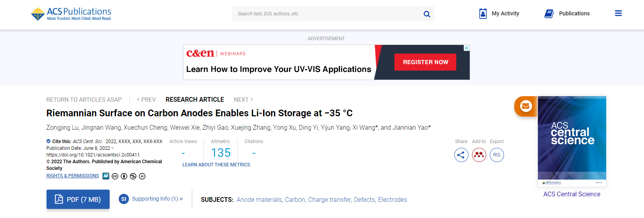Click the search magnifier icon

(x=427, y=14)
